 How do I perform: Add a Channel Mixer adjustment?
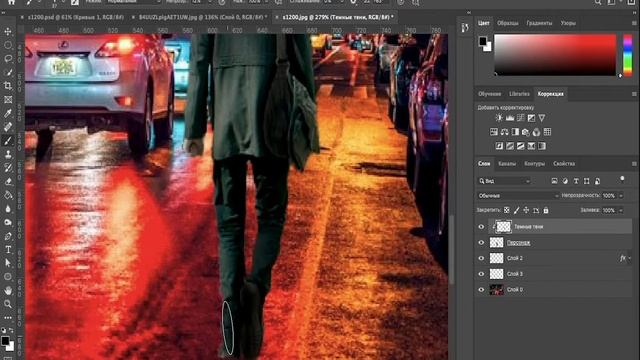click(x=536, y=132)
